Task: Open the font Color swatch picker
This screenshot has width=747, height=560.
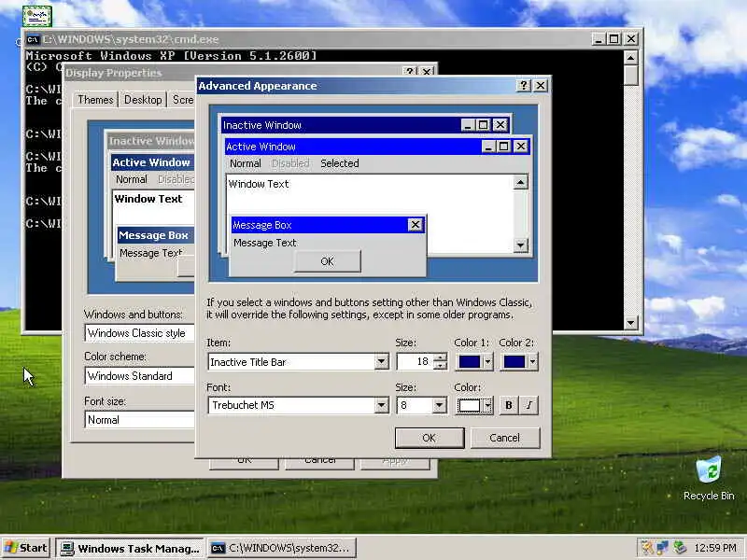Action: pos(474,406)
